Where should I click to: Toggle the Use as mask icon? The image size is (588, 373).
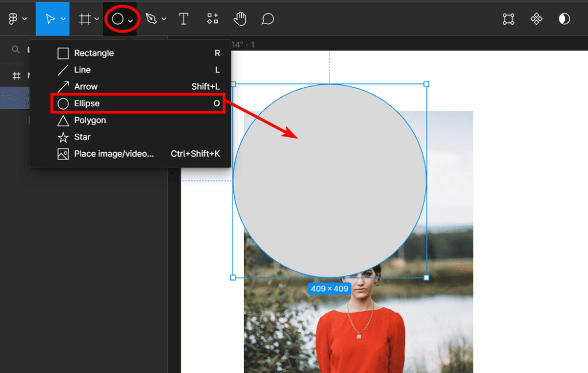564,19
